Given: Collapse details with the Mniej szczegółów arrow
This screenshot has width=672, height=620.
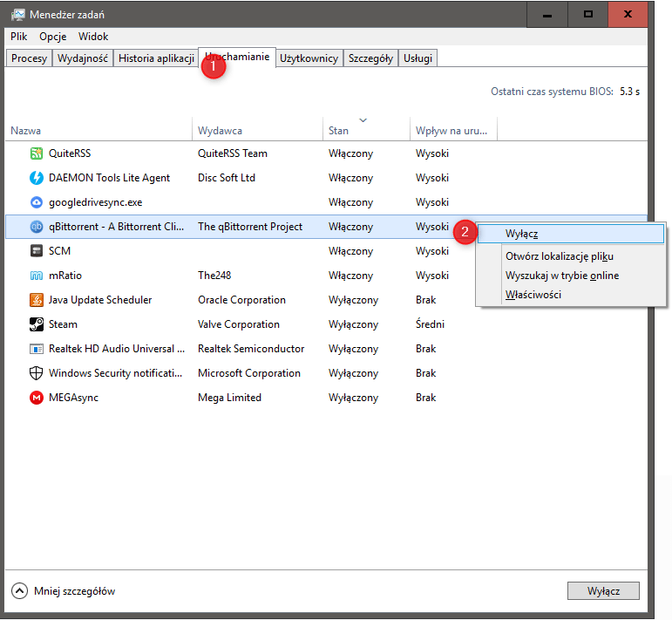Looking at the screenshot, I should 20,591.
